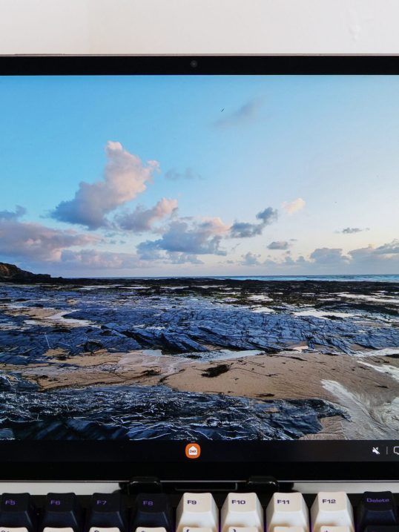Click the white F9 key
The height and width of the screenshot is (532, 399).
coord(197,508)
